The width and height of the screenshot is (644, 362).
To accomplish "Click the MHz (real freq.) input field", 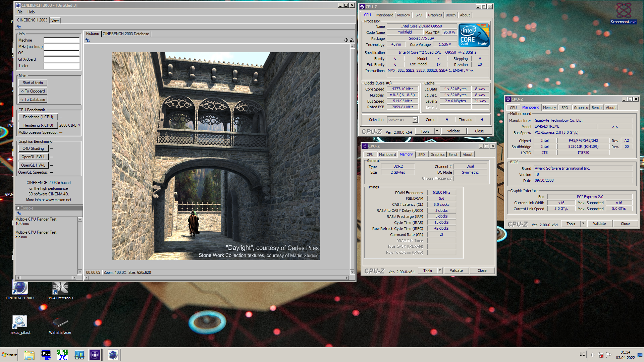I will (62, 47).
